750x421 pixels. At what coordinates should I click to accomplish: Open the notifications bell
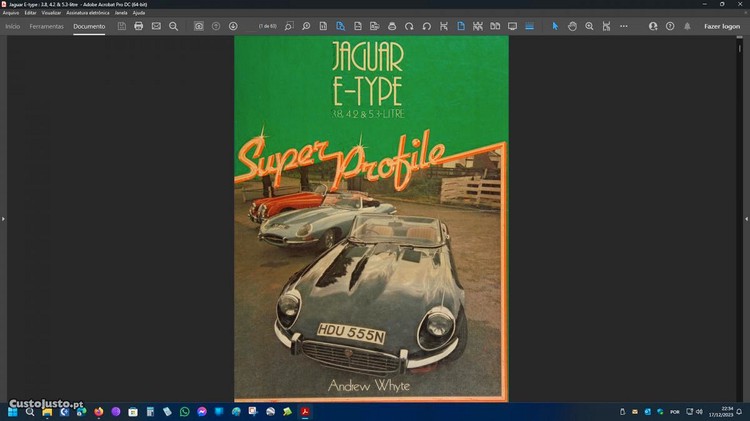(687, 26)
